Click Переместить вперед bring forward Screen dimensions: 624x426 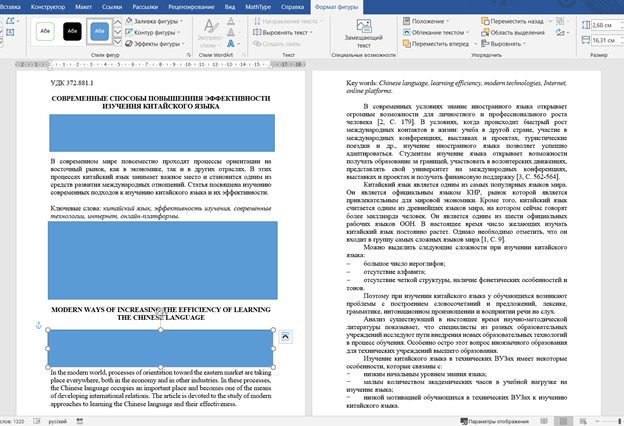(436, 43)
